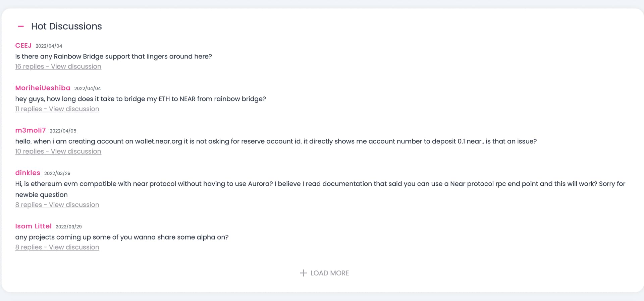The image size is (644, 301).
Task: Open the 10 replies discussion link
Action: [x=58, y=151]
